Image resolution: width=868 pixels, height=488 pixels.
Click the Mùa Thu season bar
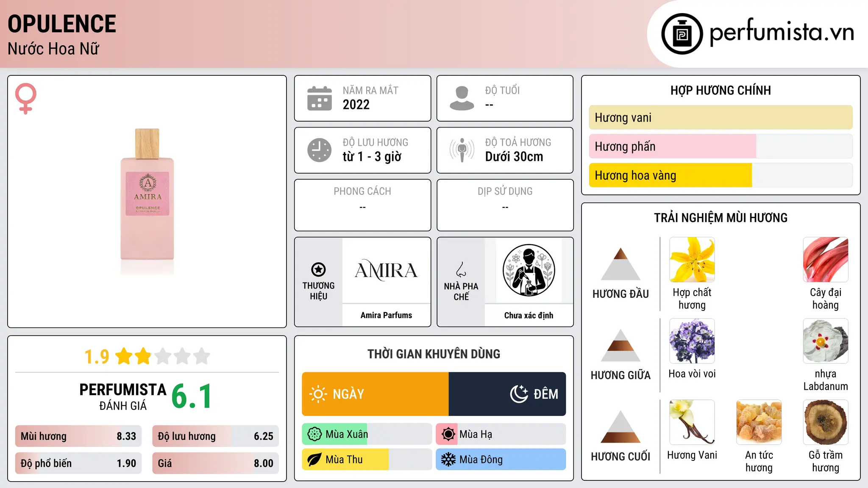367,460
